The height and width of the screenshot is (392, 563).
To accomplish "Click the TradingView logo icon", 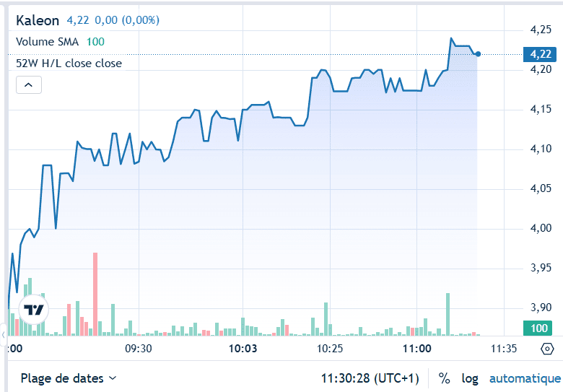I will 34,310.
